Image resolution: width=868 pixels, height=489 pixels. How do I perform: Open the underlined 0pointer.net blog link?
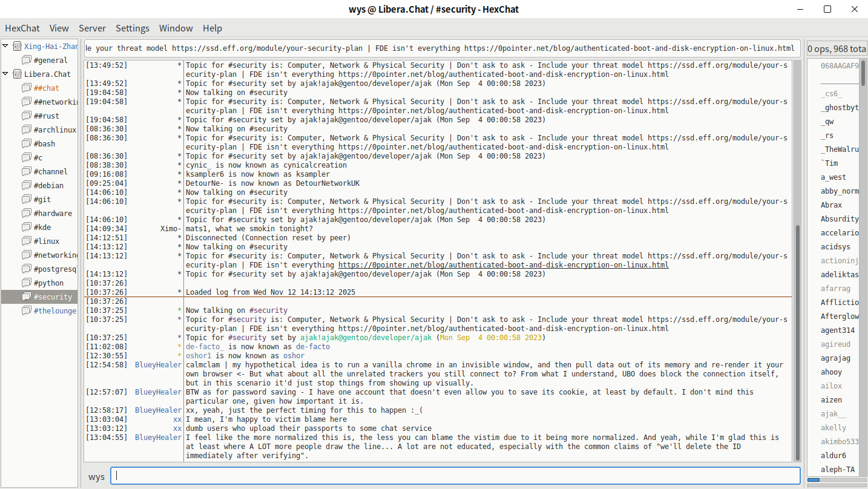(503, 265)
